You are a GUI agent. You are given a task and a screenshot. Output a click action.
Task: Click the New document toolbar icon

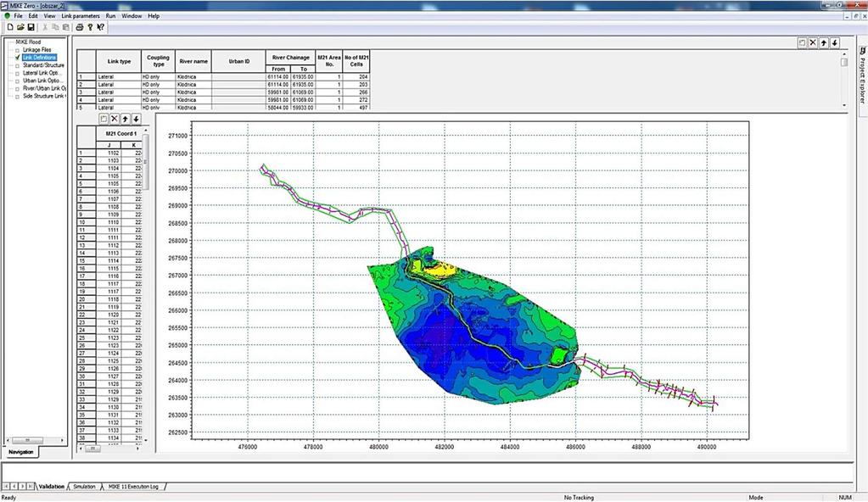point(10,27)
